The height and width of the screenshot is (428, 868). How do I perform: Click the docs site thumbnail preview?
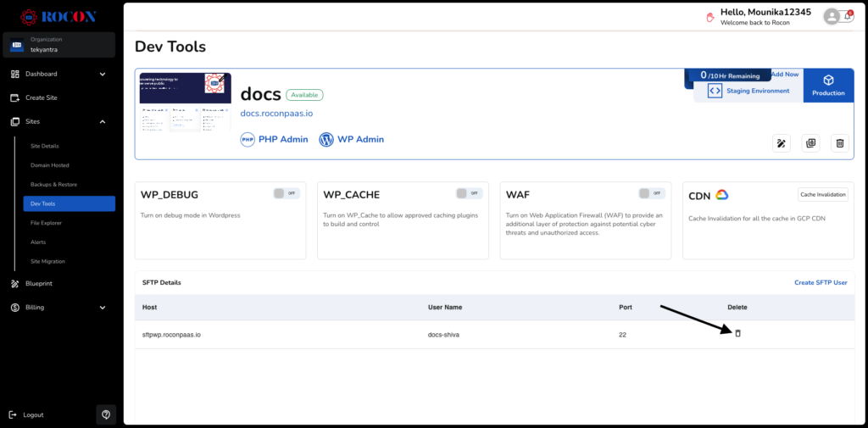click(186, 103)
